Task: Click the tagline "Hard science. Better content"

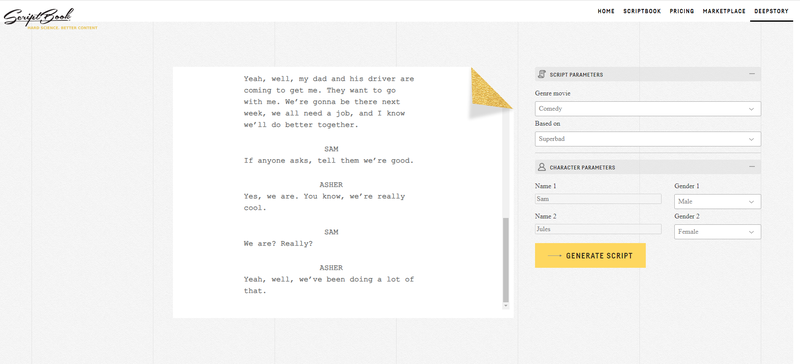Action: click(x=62, y=28)
